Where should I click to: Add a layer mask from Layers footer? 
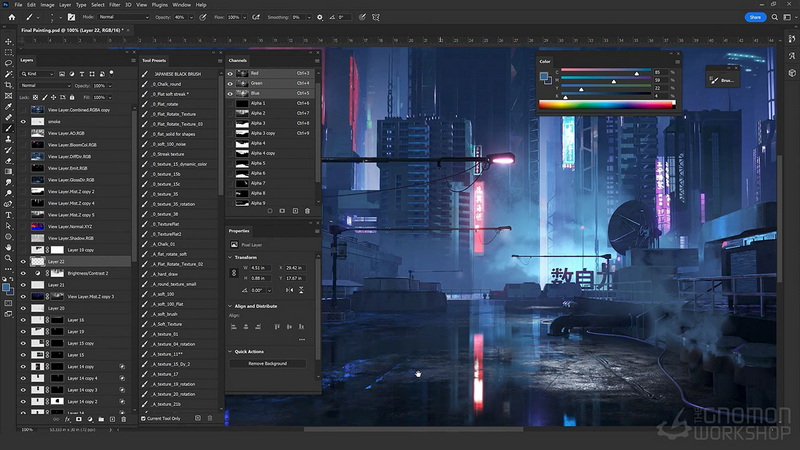pos(79,419)
